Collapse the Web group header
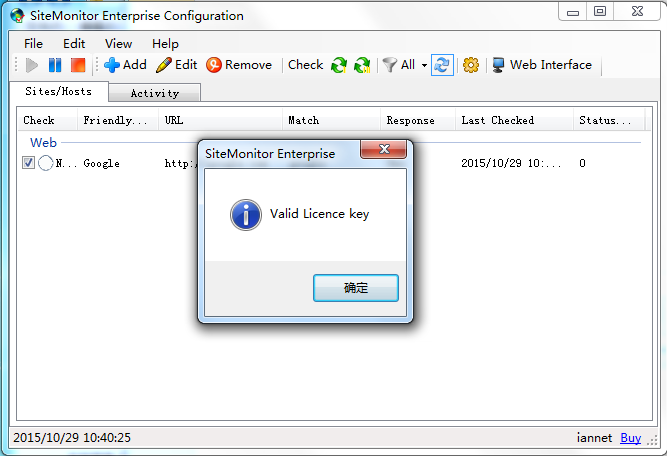Screen dimensions: 667x456 (x=43, y=143)
